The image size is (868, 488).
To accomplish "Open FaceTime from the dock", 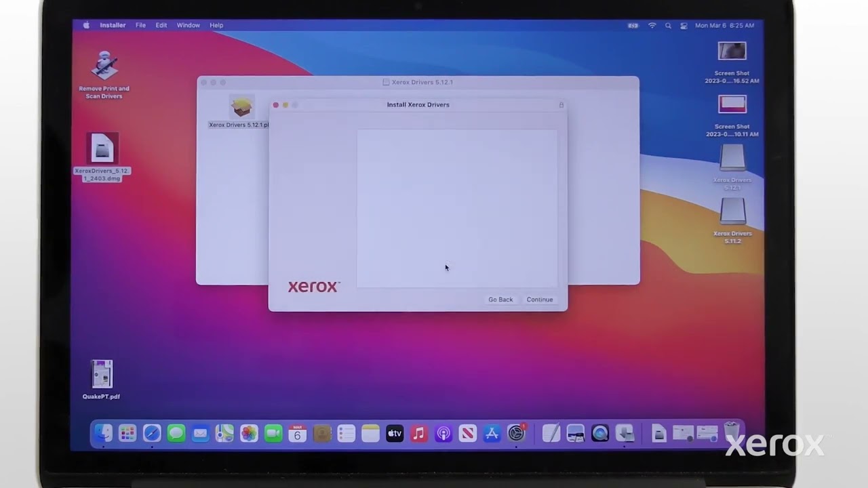I will coord(273,433).
